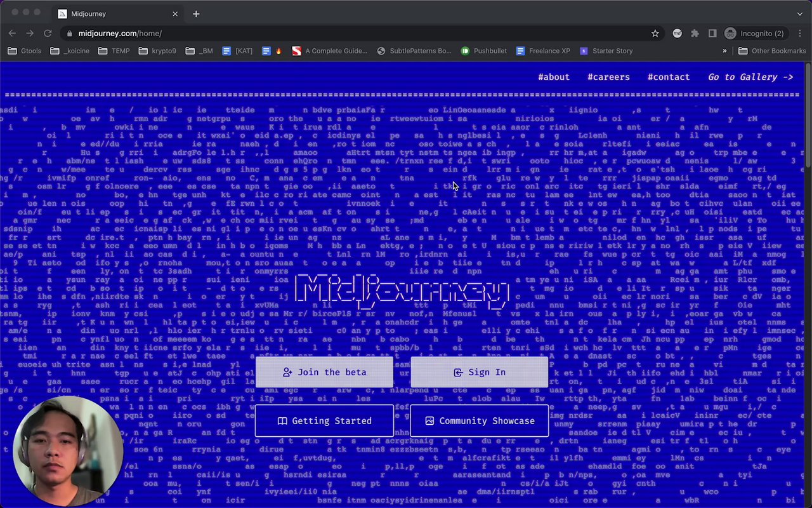Select the Midjourney browser tab
Screen dimensions: 812x508
[x=118, y=13]
